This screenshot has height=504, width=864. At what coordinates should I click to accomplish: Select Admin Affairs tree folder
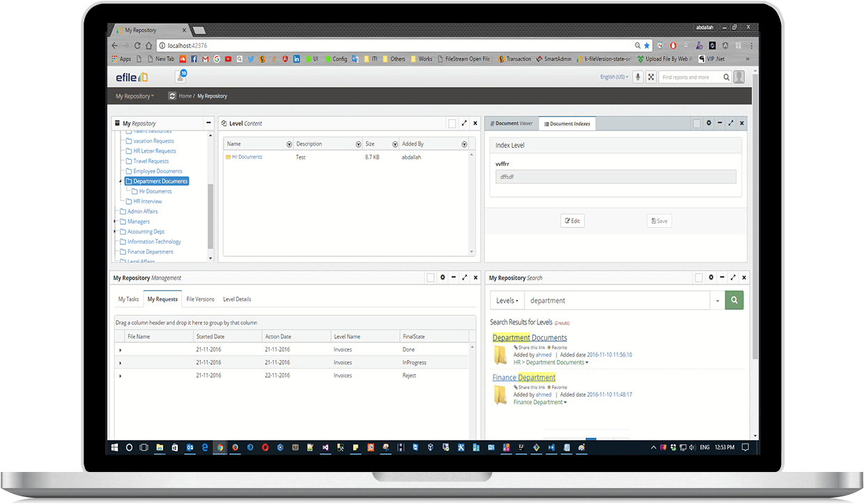click(x=143, y=212)
